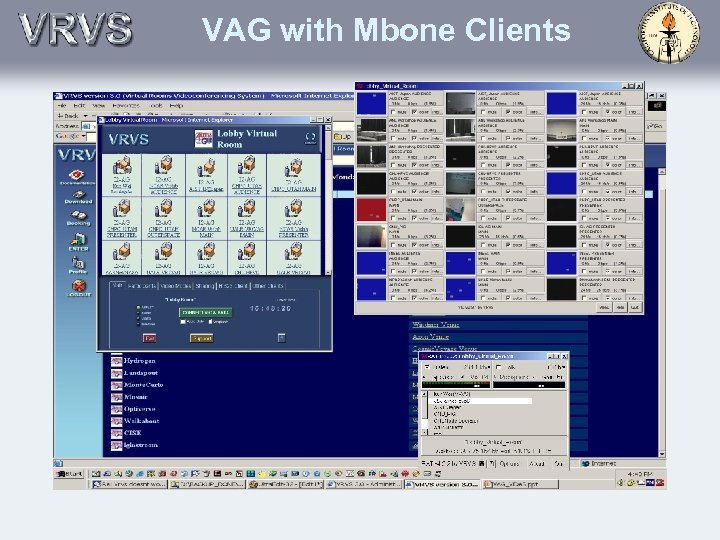Open the Back history dropdown arrow
The width and height of the screenshot is (720, 540).
pyautogui.click(x=88, y=116)
